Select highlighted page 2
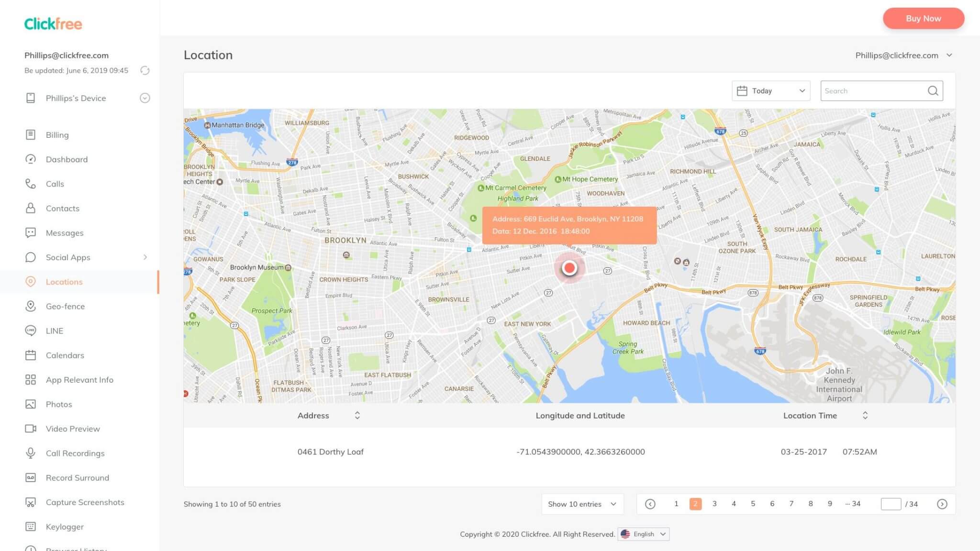Screen dimensions: 980x551 695,504
